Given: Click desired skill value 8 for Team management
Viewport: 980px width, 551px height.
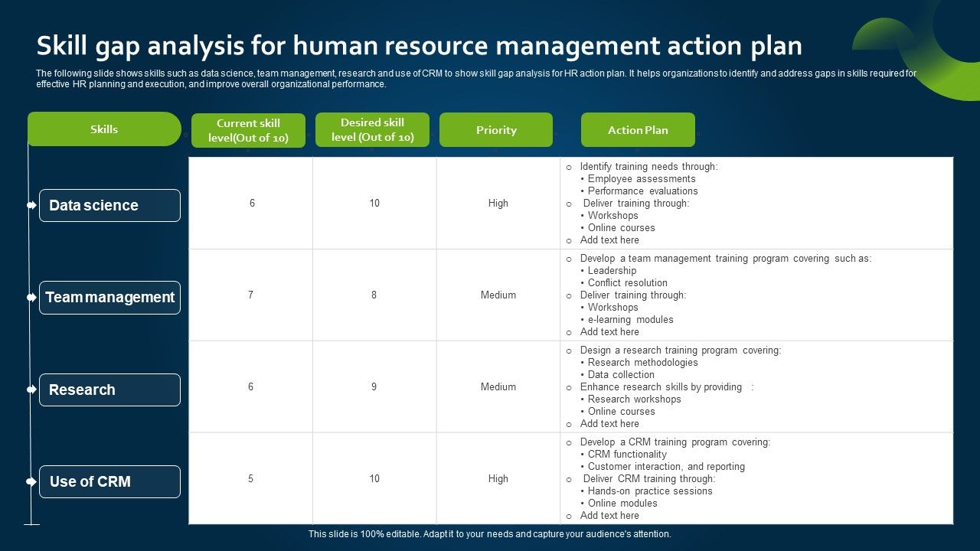Looking at the screenshot, I should pyautogui.click(x=374, y=295).
